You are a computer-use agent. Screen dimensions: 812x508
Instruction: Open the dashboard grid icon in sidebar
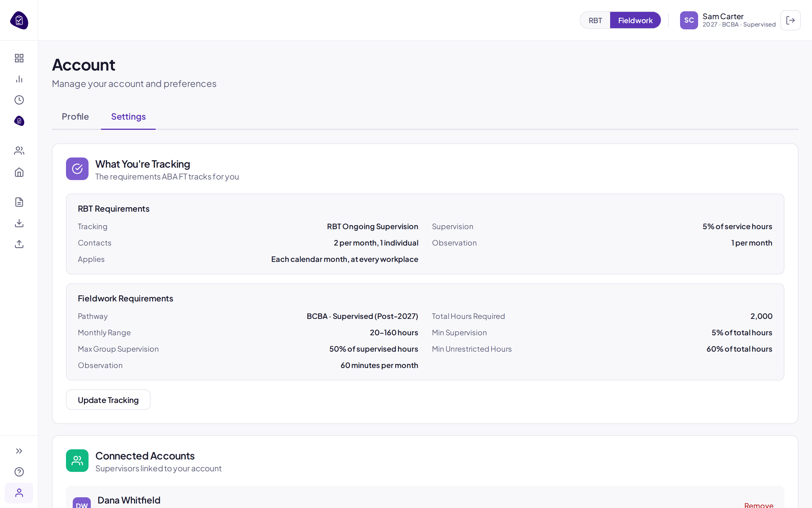[x=19, y=58]
